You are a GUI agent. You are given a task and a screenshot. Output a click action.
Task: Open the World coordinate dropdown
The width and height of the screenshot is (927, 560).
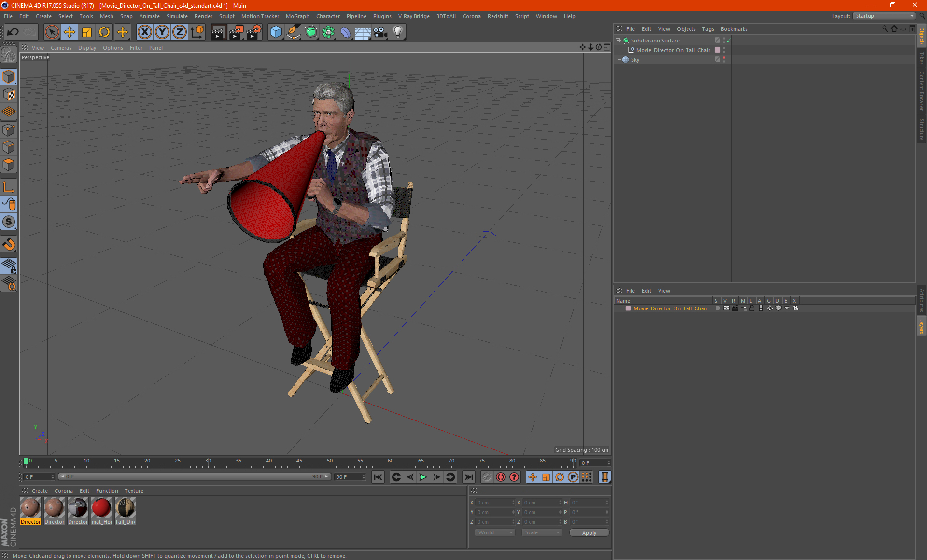tap(495, 532)
